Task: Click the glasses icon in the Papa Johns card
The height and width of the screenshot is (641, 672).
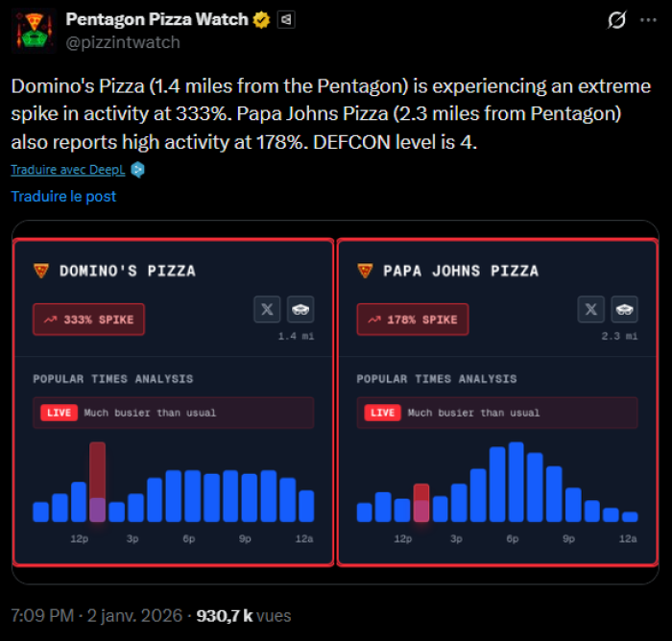Action: tap(625, 309)
